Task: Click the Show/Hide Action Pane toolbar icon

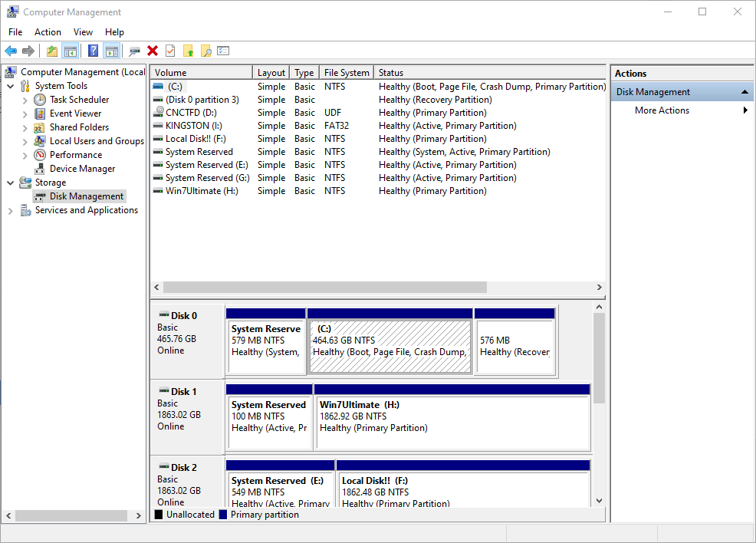Action: tap(111, 51)
